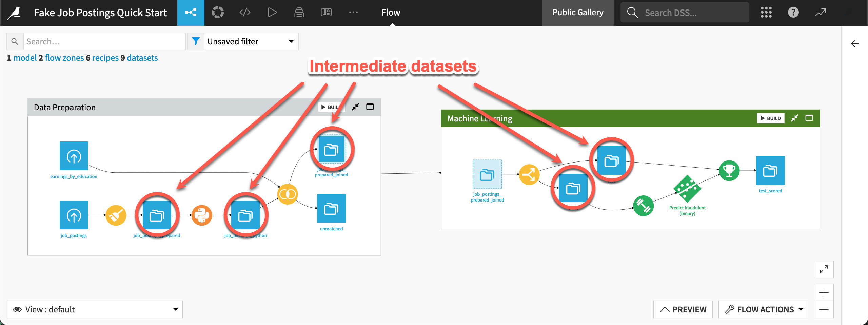Open the dashboards icon in the top bar
The height and width of the screenshot is (325, 868).
tap(326, 13)
